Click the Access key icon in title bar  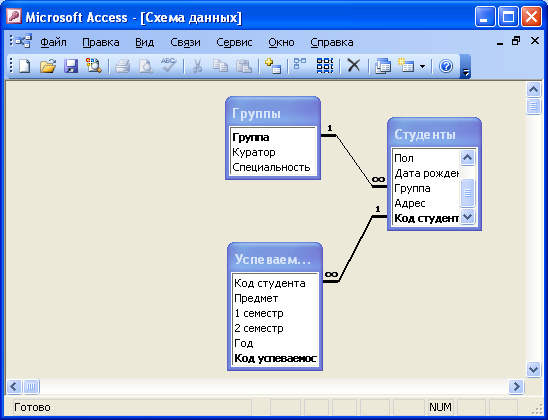14,16
